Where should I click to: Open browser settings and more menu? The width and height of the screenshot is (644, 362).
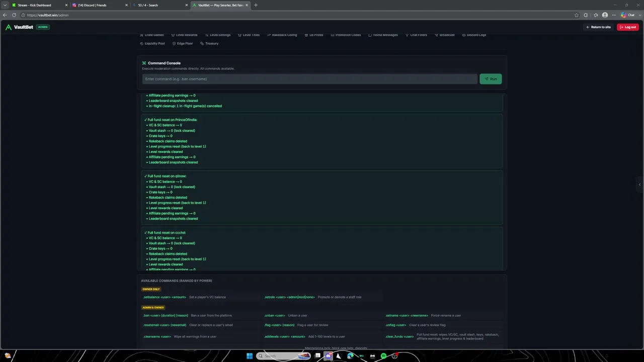click(614, 15)
